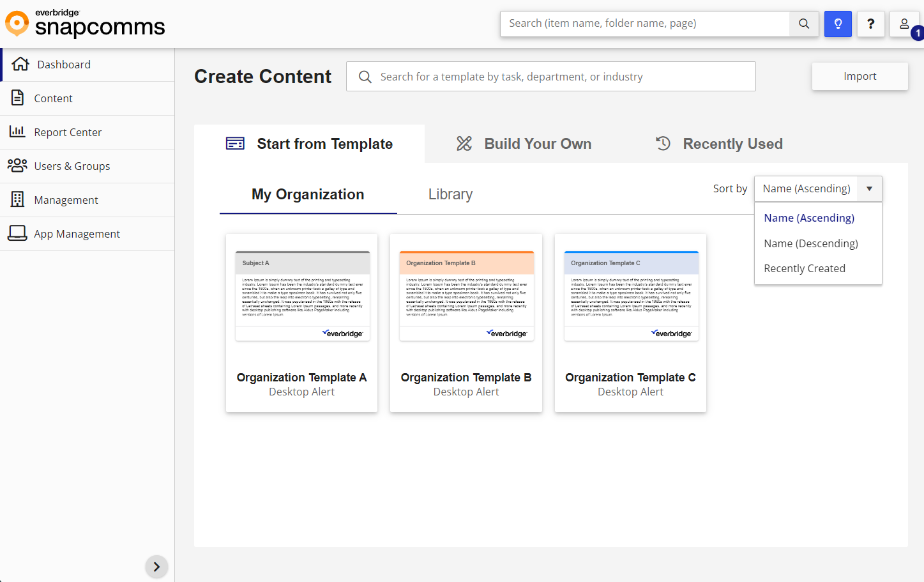Click the Organization Template A title
Image resolution: width=924 pixels, height=582 pixels.
coord(301,378)
